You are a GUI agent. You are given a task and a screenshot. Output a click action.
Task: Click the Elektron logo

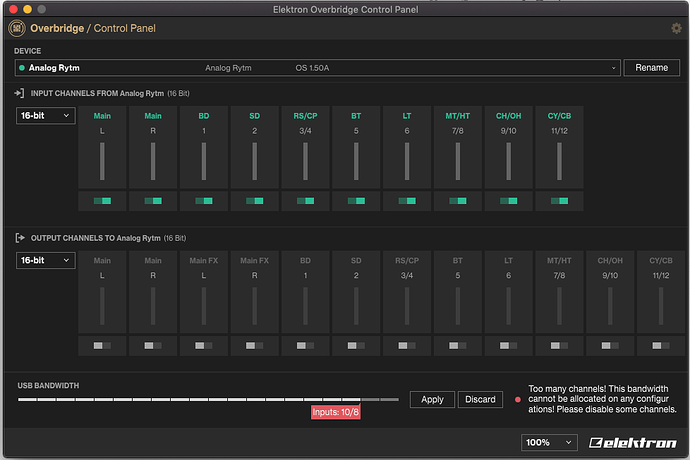click(633, 442)
